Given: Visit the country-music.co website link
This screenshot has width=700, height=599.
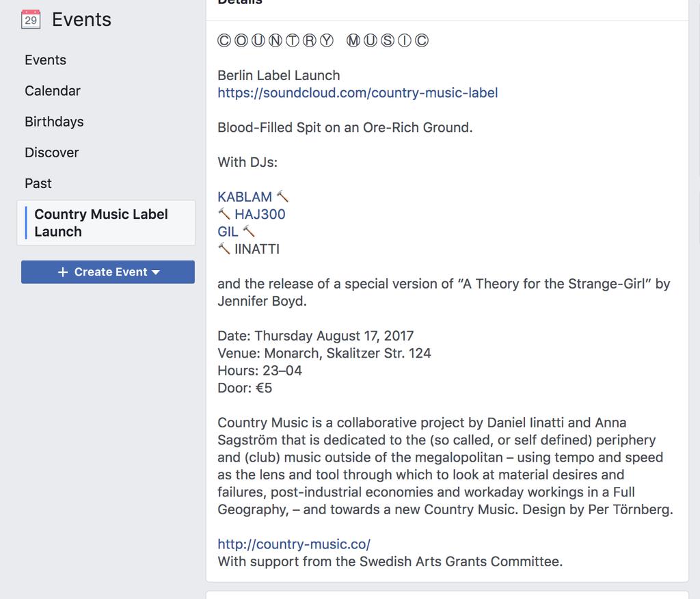Looking at the screenshot, I should pos(294,544).
